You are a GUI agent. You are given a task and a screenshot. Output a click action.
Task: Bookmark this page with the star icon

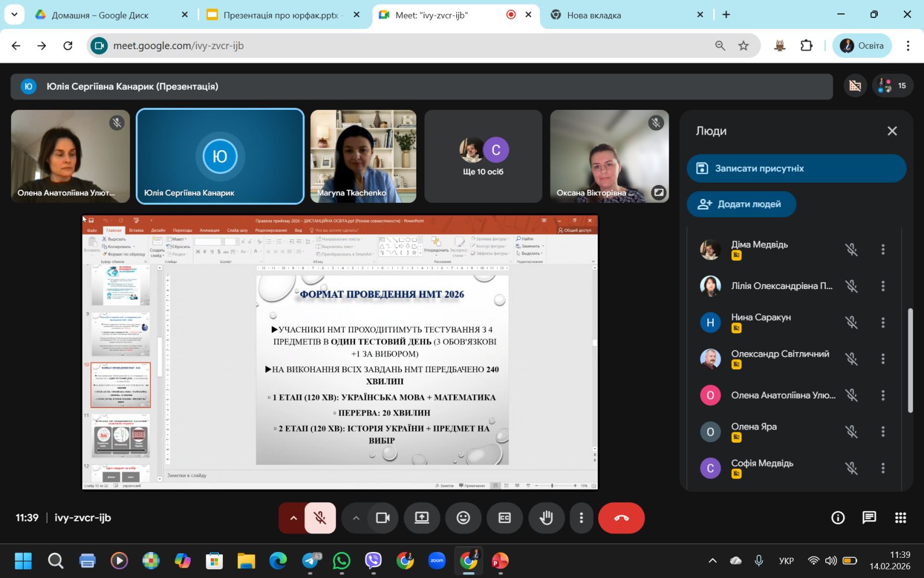[x=743, y=46]
